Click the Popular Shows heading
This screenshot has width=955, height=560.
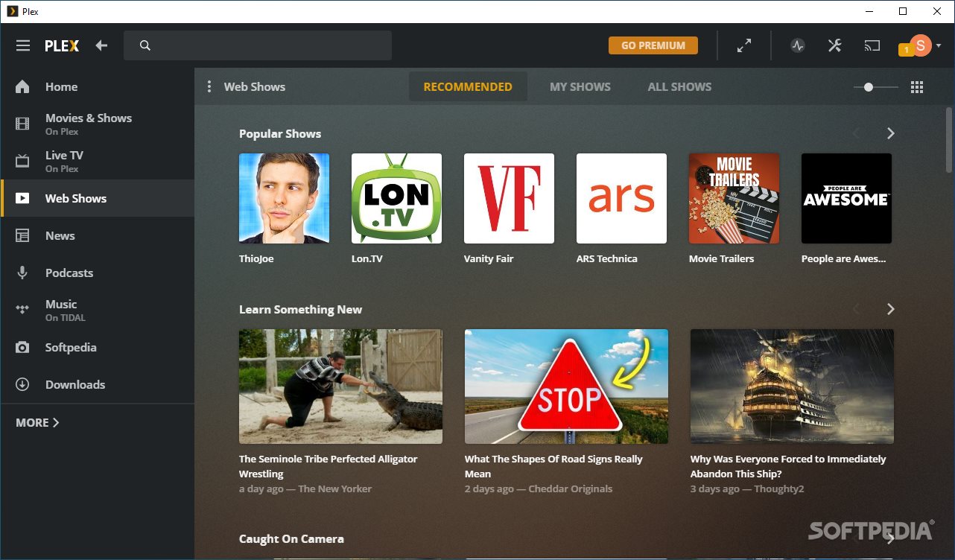click(x=280, y=133)
